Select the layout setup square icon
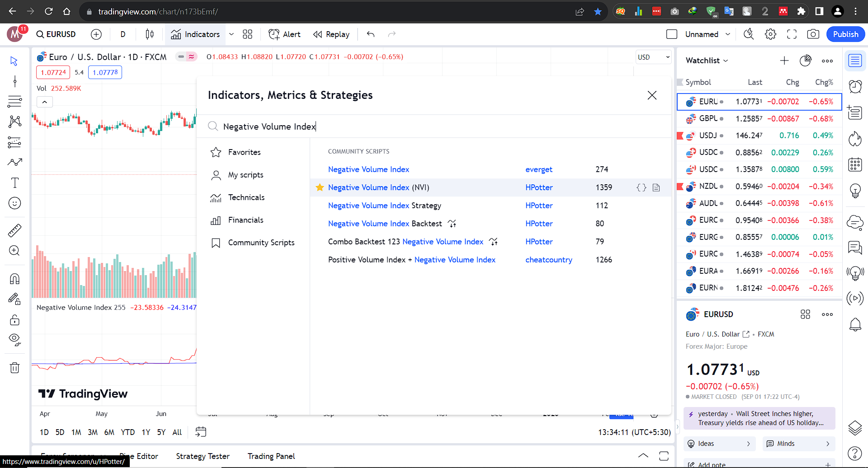The width and height of the screenshot is (868, 468). point(672,34)
